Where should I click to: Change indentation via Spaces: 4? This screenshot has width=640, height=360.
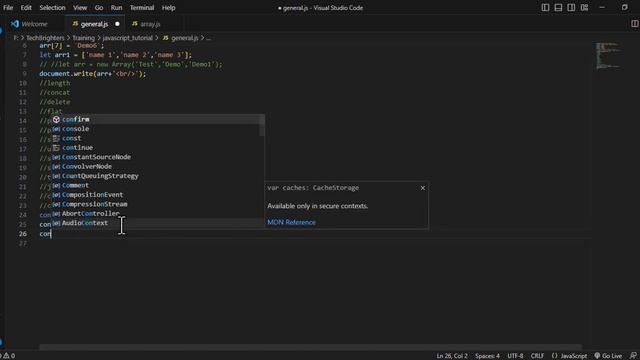[487, 356]
